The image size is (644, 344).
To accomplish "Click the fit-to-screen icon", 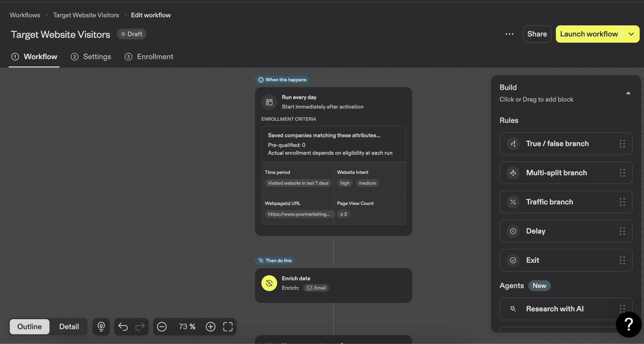I will pyautogui.click(x=228, y=326).
